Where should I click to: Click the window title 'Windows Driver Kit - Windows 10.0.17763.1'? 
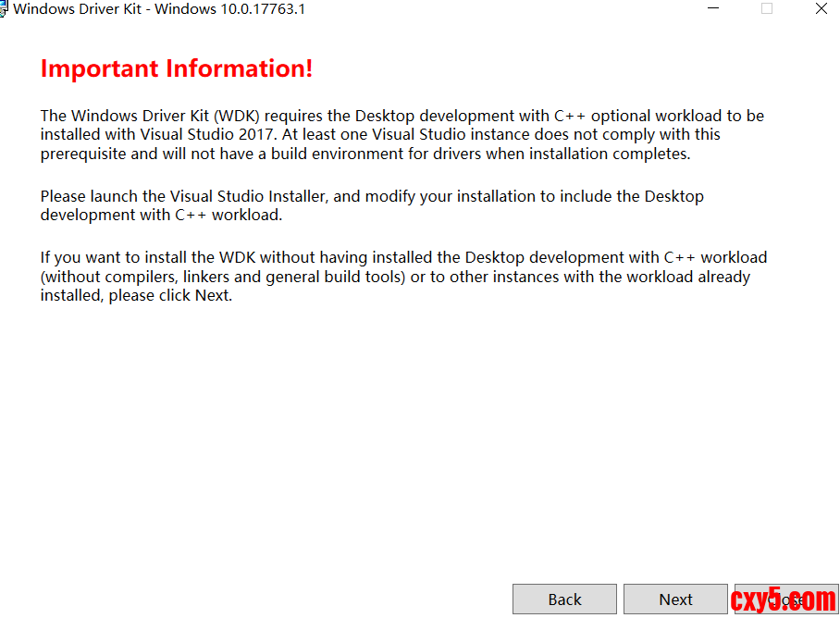point(159,9)
